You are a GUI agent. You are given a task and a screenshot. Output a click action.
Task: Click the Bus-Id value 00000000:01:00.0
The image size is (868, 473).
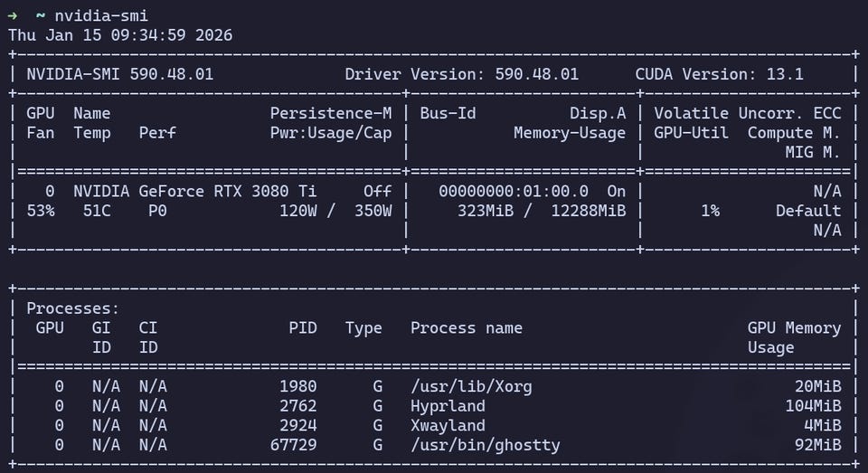pyautogui.click(x=514, y=191)
